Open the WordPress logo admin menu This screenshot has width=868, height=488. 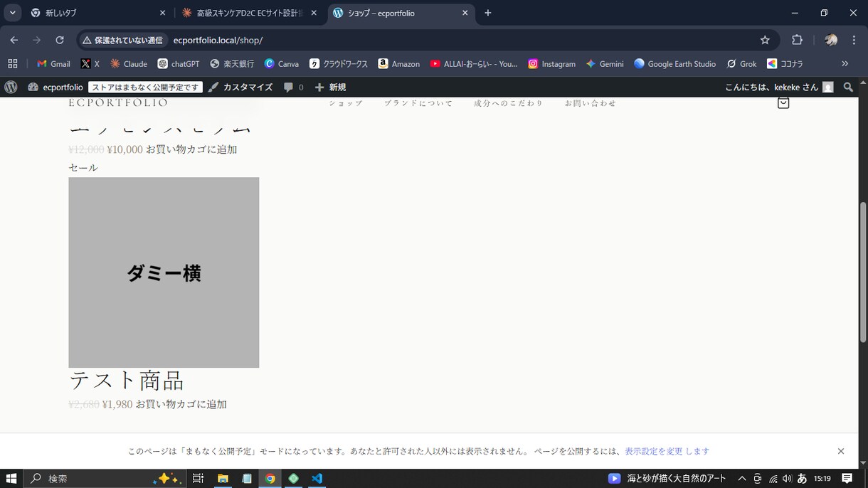11,87
